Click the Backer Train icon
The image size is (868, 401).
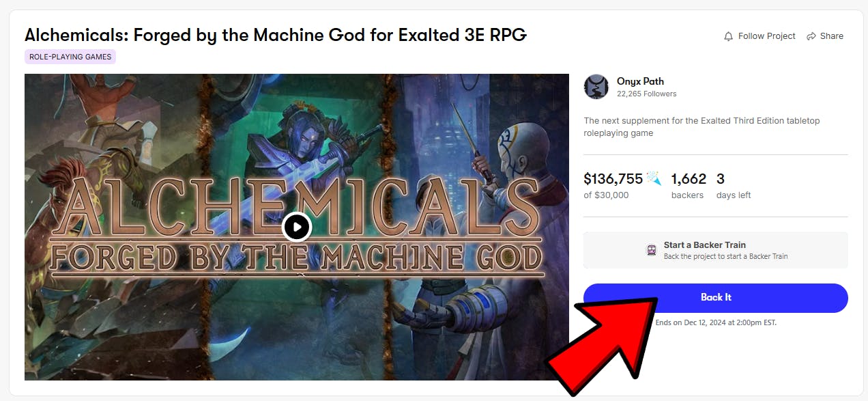[x=652, y=250]
